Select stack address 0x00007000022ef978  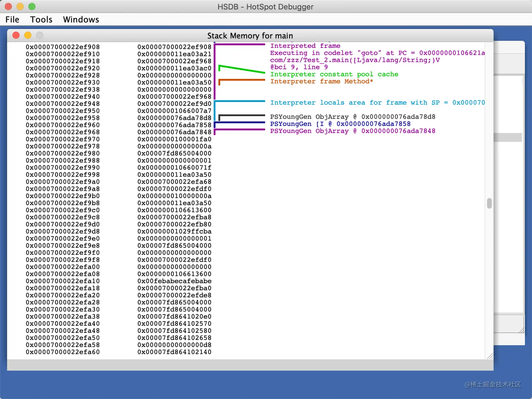(x=63, y=146)
